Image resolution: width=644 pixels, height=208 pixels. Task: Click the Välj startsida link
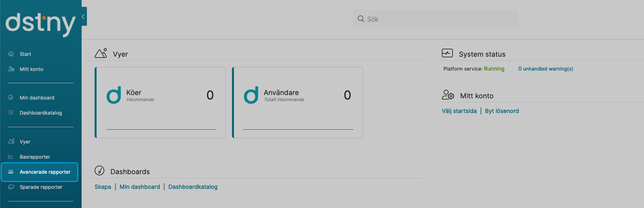459,111
